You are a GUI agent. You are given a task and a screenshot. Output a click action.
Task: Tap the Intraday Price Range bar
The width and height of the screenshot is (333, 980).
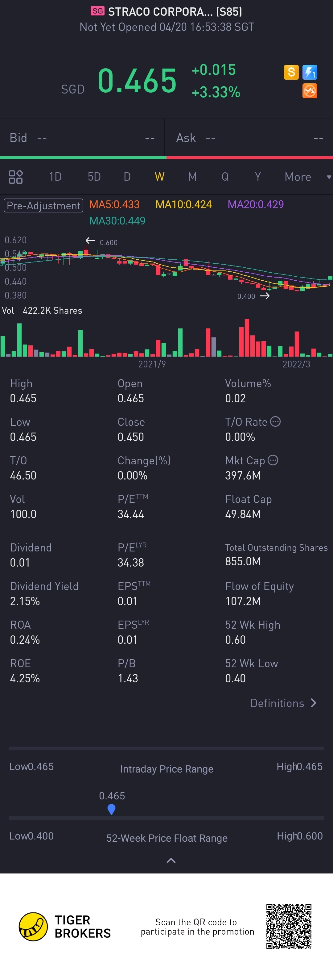click(166, 748)
